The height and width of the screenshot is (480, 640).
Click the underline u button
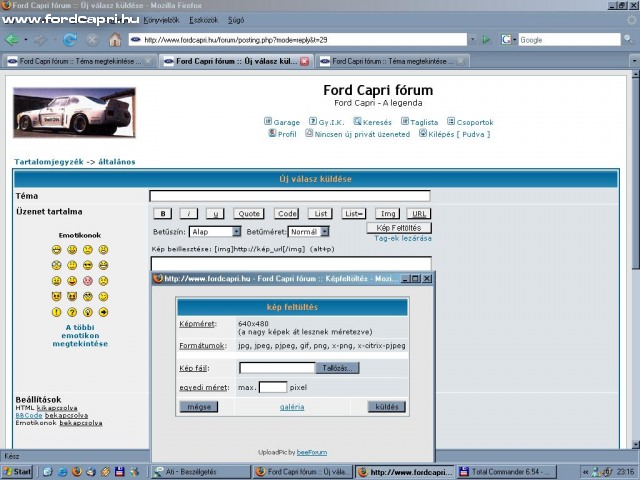[215, 213]
